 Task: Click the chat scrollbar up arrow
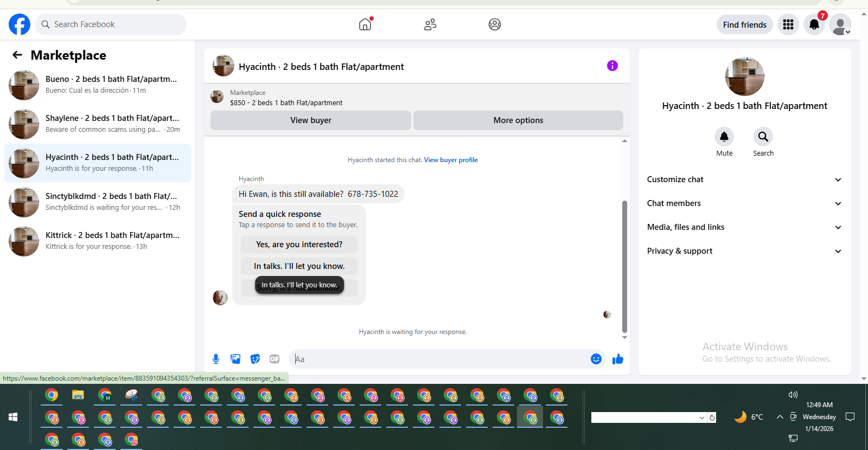coord(624,141)
